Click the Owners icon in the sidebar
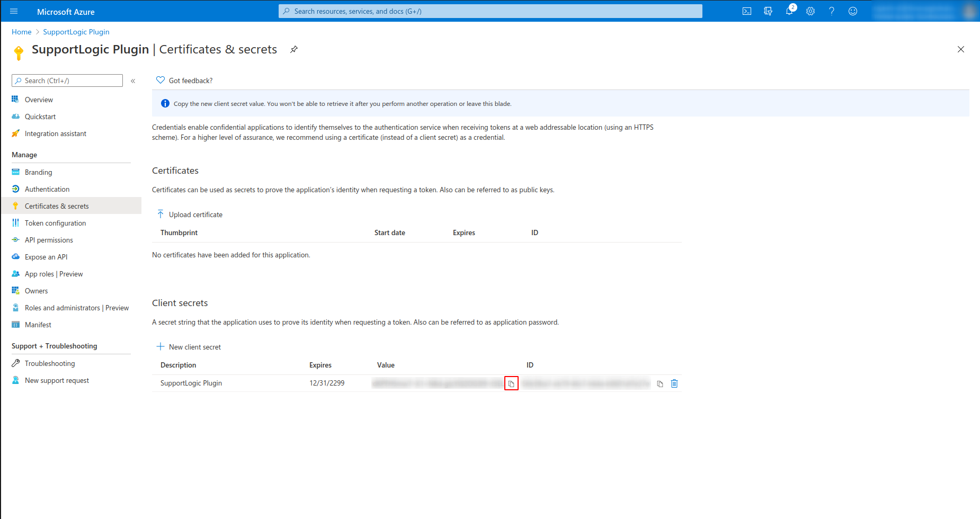 tap(15, 291)
